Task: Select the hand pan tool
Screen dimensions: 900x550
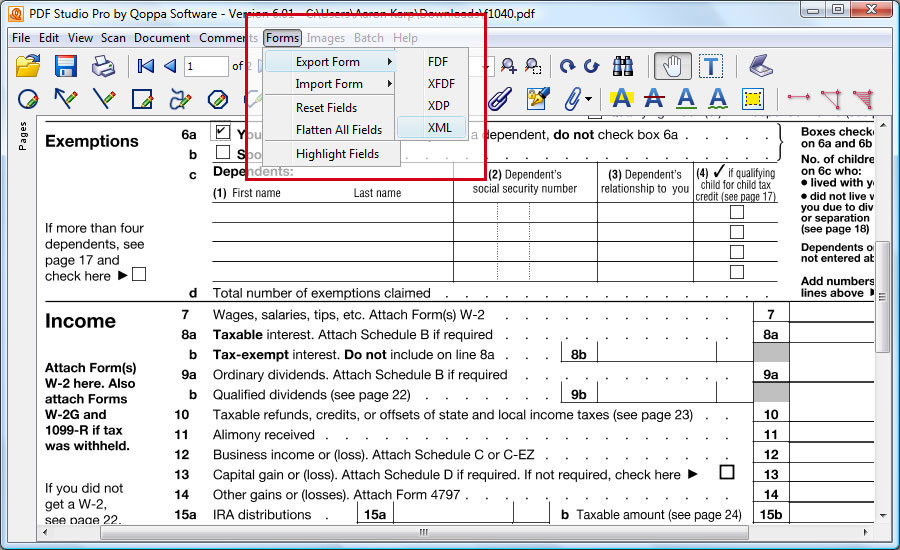Action: point(672,67)
